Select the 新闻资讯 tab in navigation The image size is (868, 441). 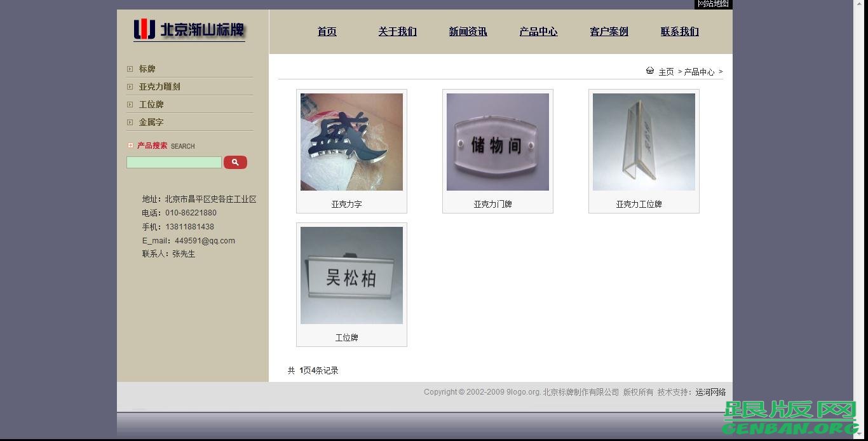tap(468, 31)
